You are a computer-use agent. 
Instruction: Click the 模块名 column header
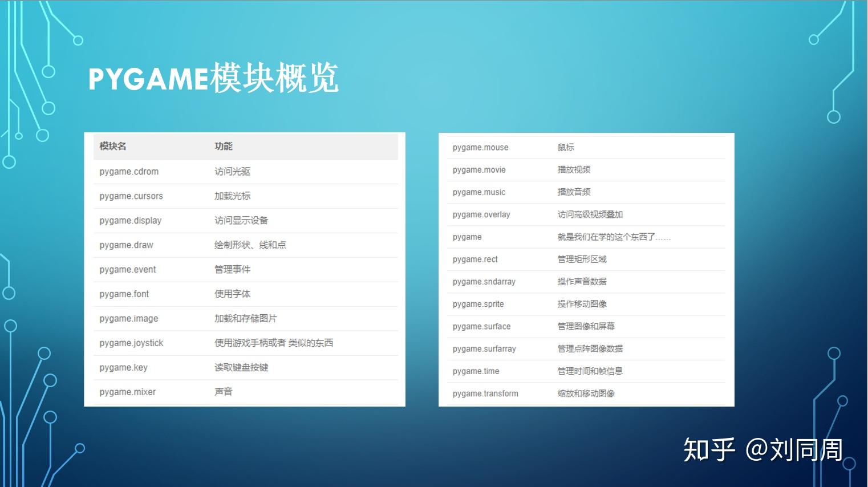[x=112, y=146]
